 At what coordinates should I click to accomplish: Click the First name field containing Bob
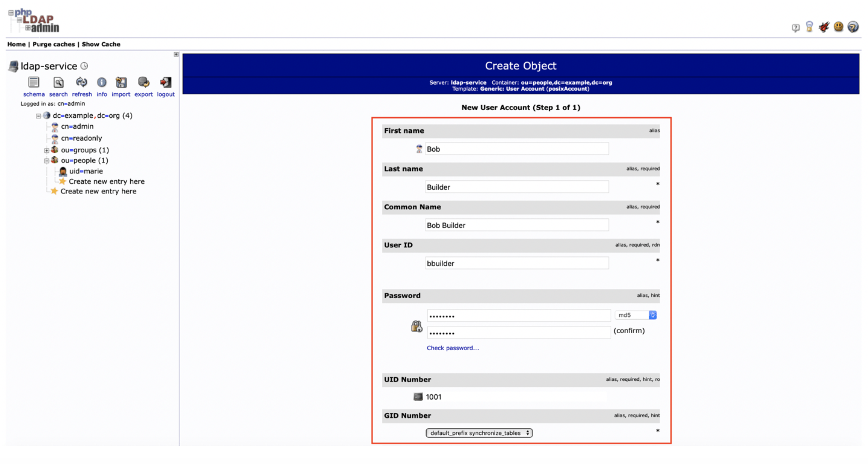tap(517, 149)
